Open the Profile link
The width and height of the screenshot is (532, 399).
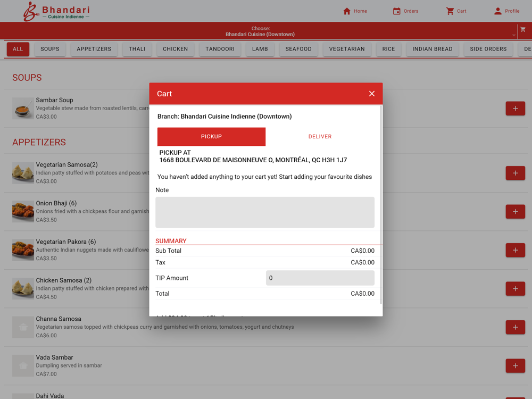[512, 11]
